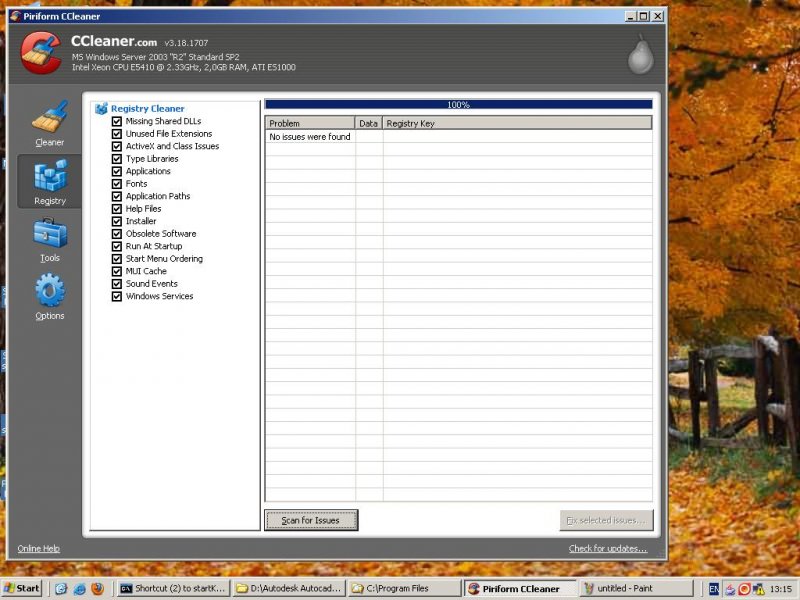Click the security warning tray icon
Image resolution: width=800 pixels, height=600 pixels.
[759, 589]
